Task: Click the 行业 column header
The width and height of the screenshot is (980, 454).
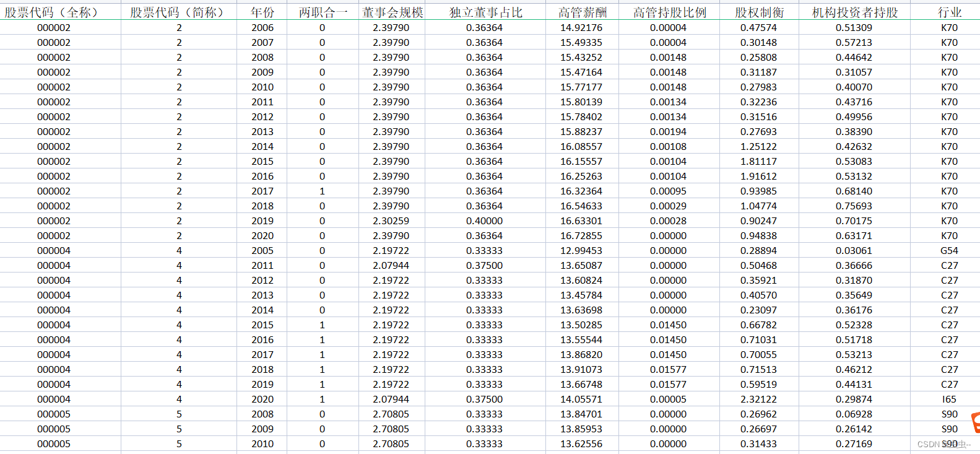Action: [949, 12]
